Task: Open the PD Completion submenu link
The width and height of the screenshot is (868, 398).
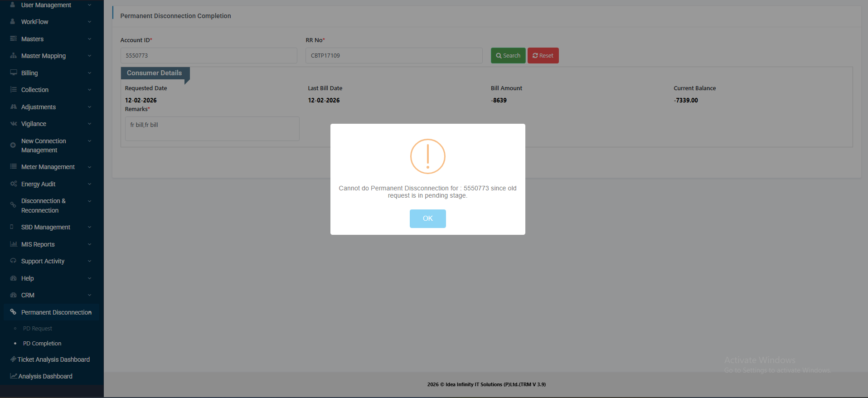Action: tap(42, 343)
